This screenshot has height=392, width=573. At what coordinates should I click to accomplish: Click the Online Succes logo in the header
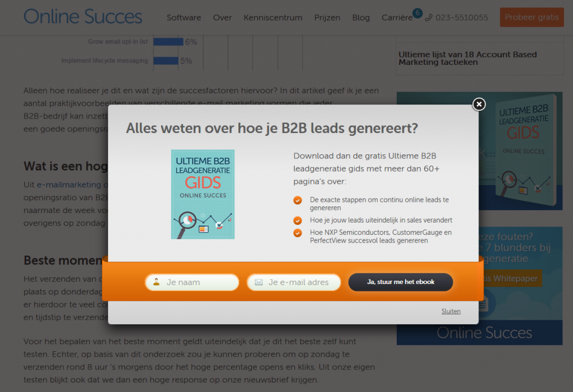click(83, 16)
